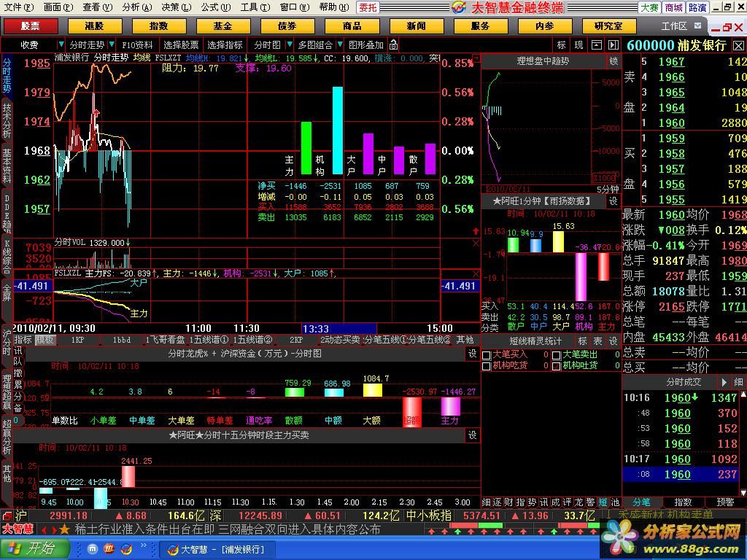This screenshot has width=747, height=560.
Task: Open 设 settings for 分时龙虎 panel
Action: pos(472,354)
